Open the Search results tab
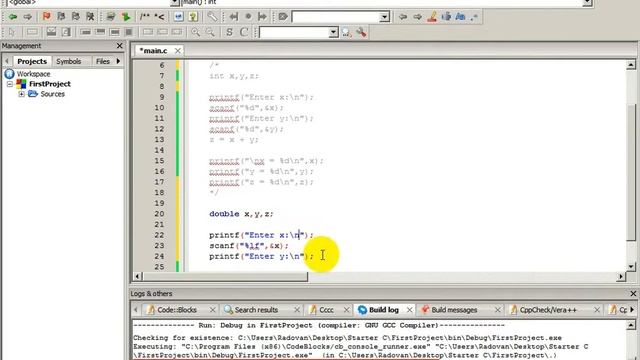 pyautogui.click(x=256, y=310)
